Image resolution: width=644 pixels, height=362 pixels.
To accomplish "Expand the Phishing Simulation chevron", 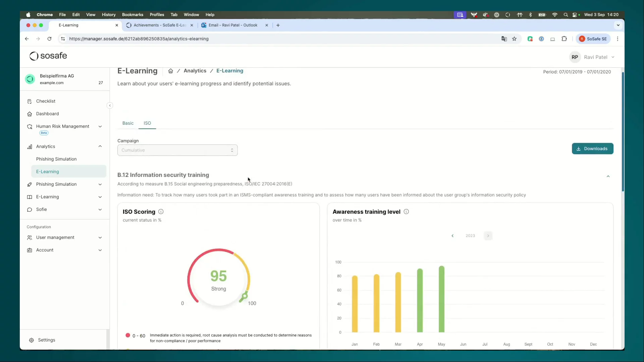I will tap(100, 184).
